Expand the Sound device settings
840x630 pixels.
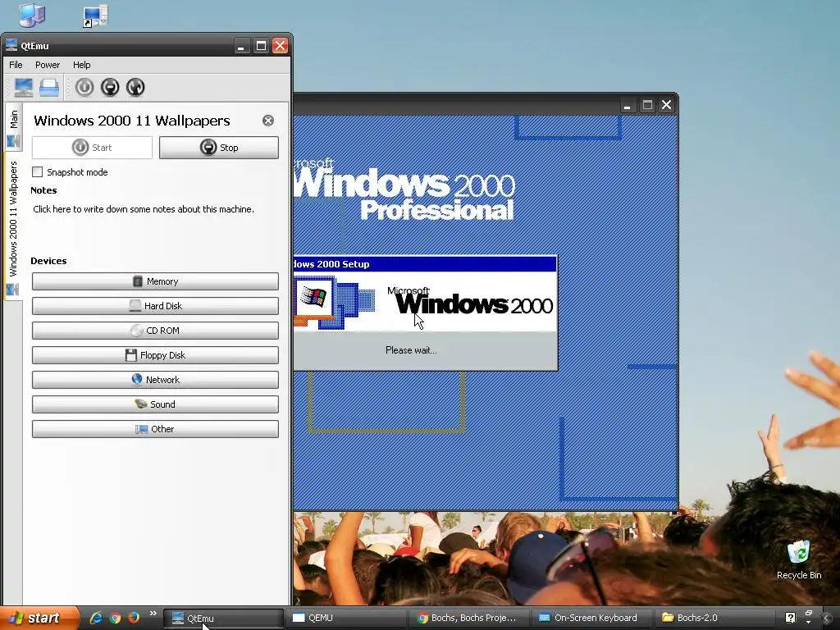click(x=155, y=404)
